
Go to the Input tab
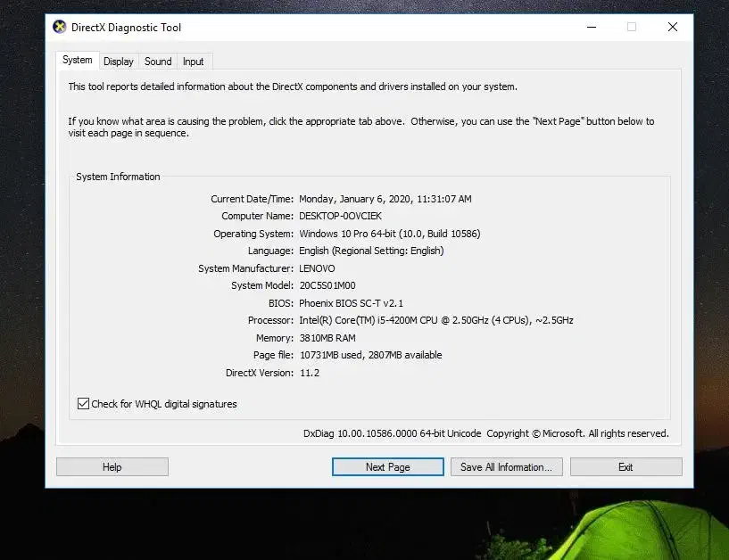pyautogui.click(x=193, y=62)
